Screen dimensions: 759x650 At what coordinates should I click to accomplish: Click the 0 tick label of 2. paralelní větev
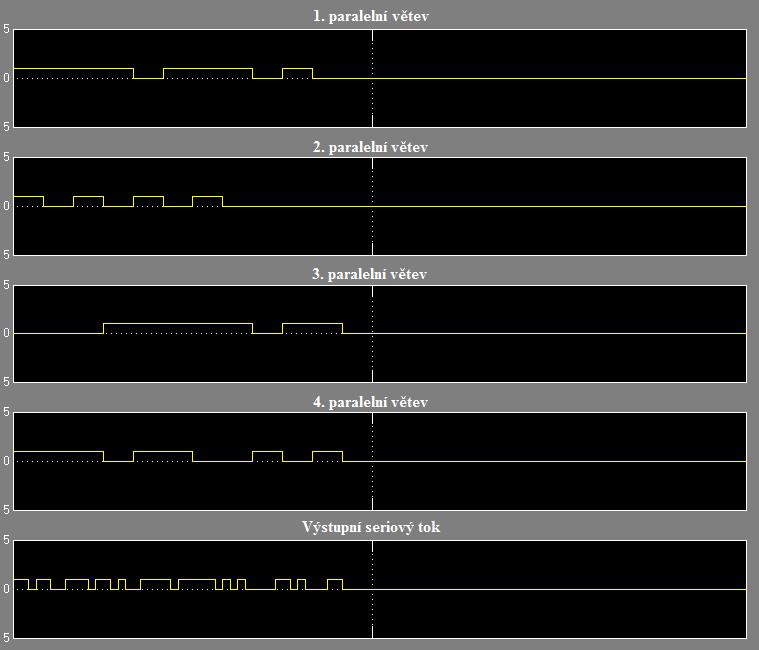point(6,206)
